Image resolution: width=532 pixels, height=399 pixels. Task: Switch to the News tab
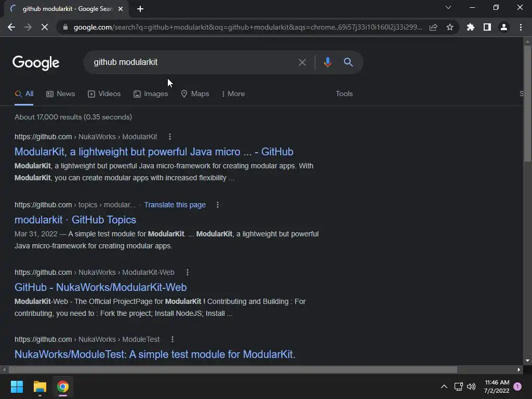61,94
